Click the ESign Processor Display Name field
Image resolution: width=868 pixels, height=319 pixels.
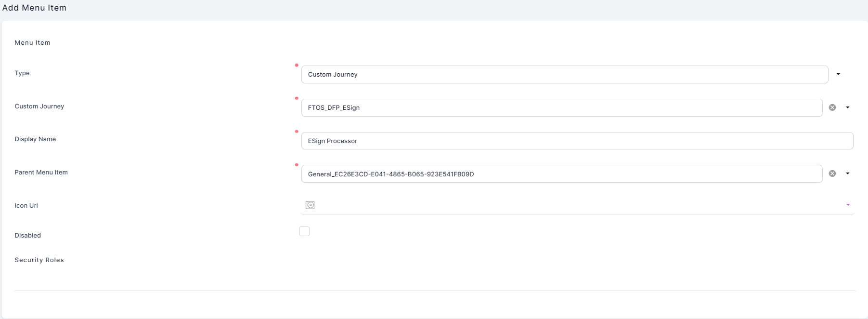(x=577, y=141)
